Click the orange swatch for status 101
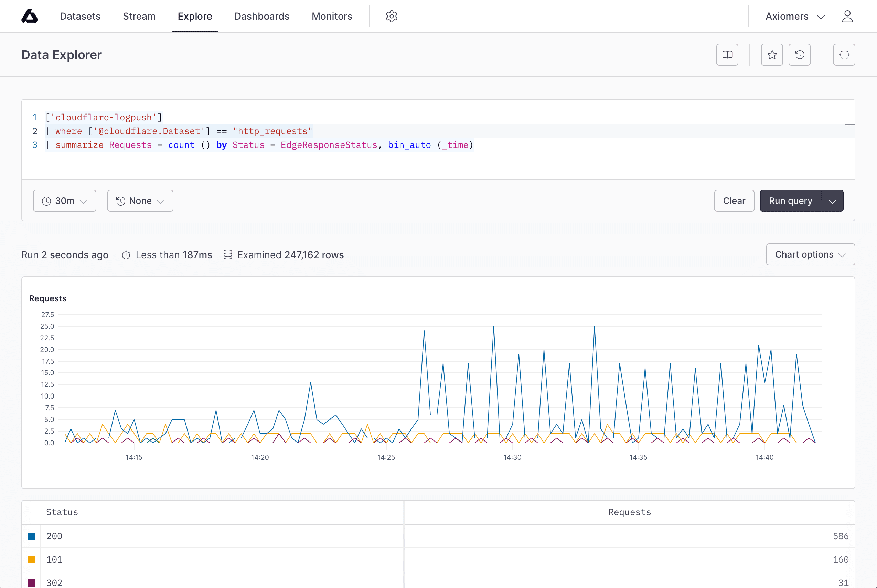This screenshot has width=877, height=588. pyautogui.click(x=31, y=559)
